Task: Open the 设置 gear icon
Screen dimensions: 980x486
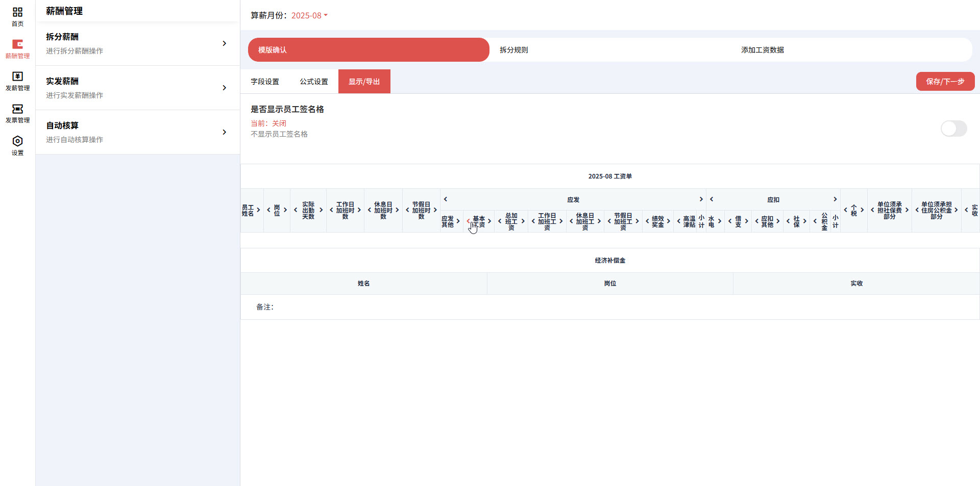Action: tap(17, 145)
